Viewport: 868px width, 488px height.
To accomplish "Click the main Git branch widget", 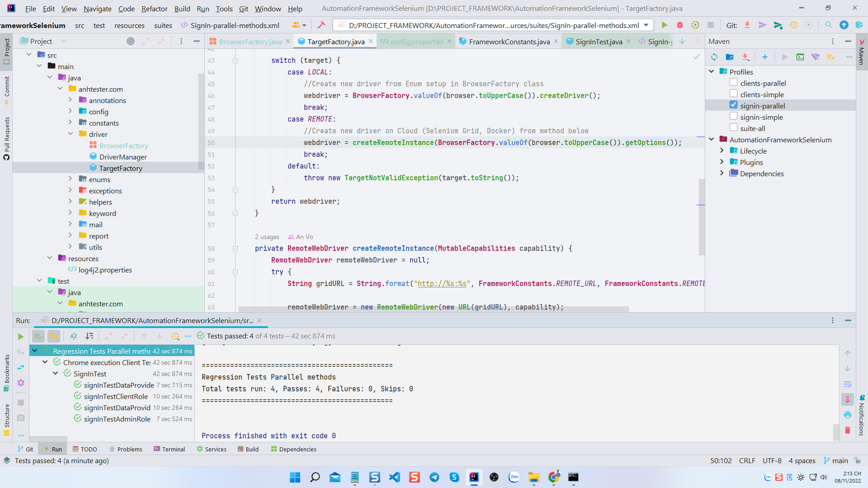I will coord(835,460).
